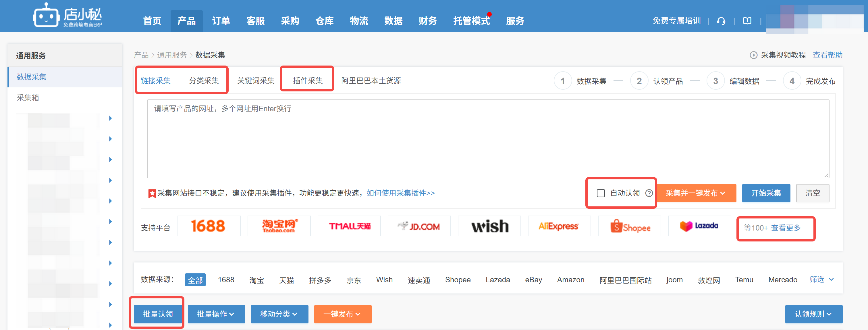
Task: Enable the 自动认领 checkbox
Action: point(601,193)
